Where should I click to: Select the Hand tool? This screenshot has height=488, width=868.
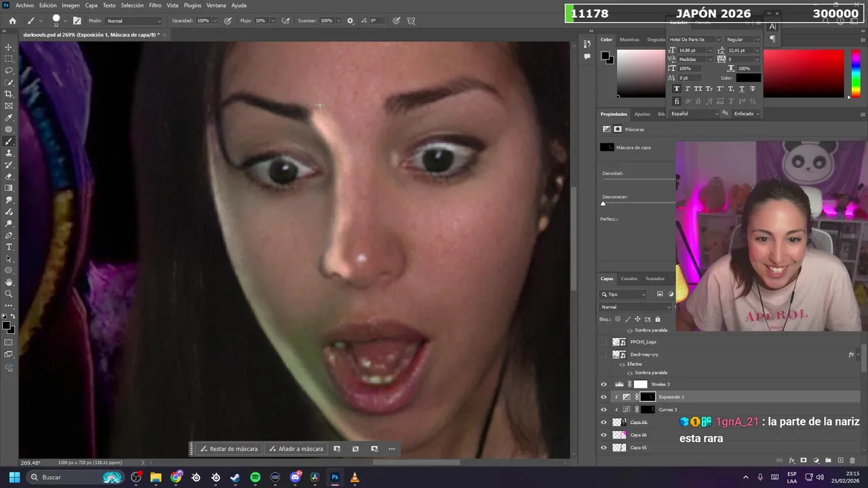click(9, 282)
